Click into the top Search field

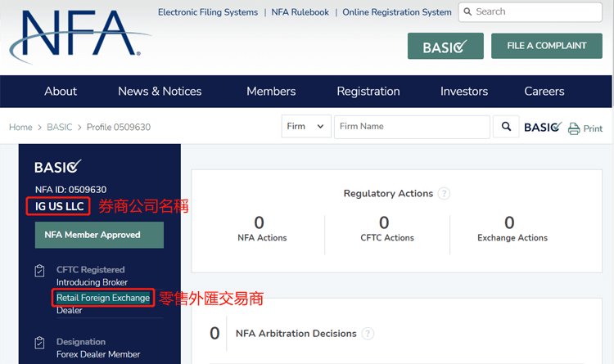(530, 11)
